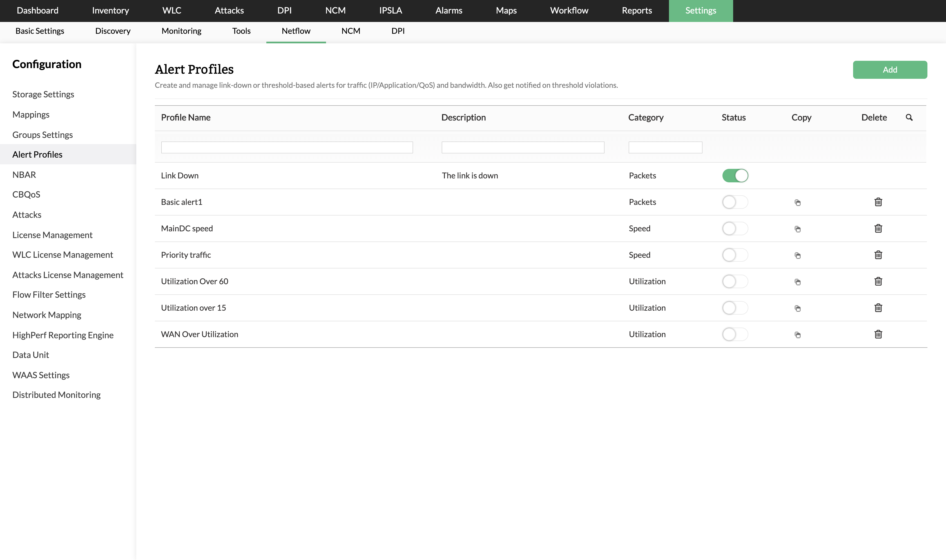The image size is (946, 560).
Task: Copy the WAN Over Utilization profile
Action: (x=797, y=335)
